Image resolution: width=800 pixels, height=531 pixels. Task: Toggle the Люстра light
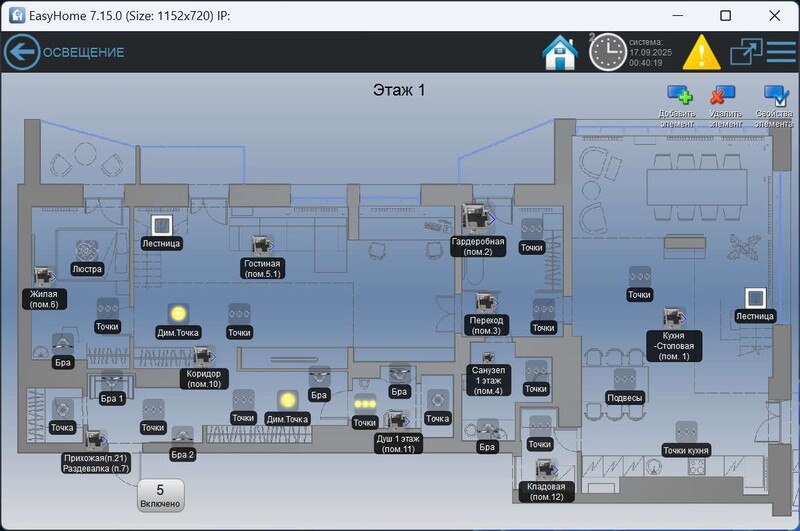pos(87,250)
